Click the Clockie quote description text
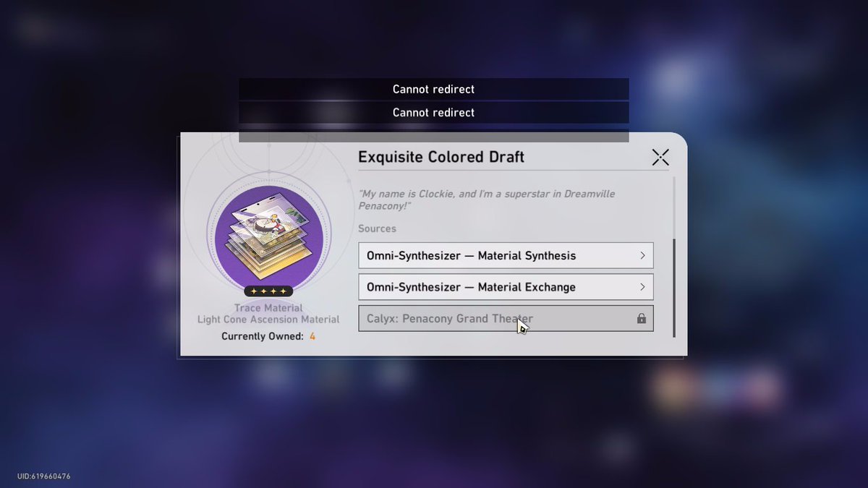The image size is (868, 488). [x=487, y=200]
